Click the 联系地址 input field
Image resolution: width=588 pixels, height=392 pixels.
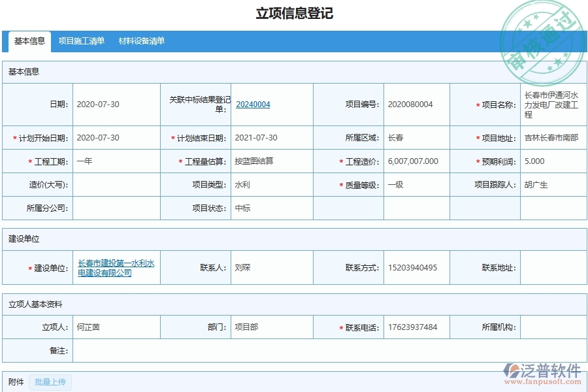pos(552,267)
